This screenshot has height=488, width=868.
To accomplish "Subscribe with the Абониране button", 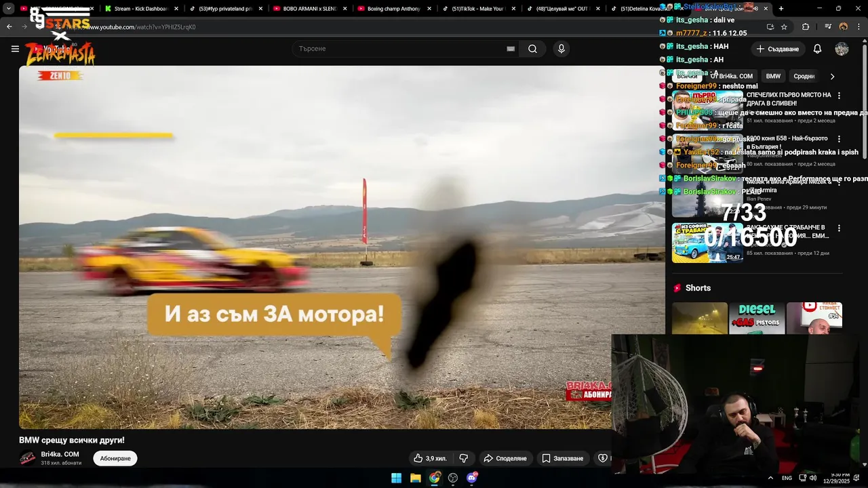I will [115, 458].
